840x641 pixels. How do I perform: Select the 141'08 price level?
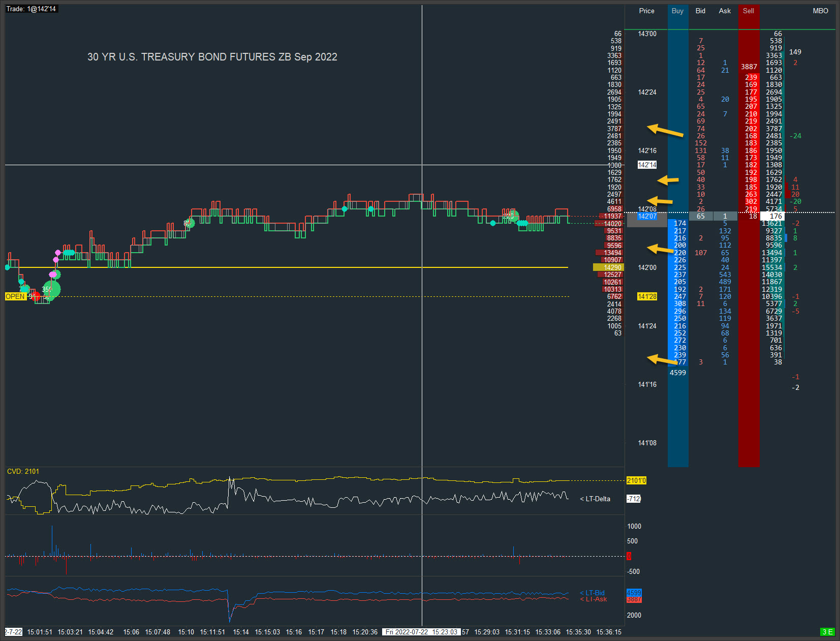[x=647, y=443]
